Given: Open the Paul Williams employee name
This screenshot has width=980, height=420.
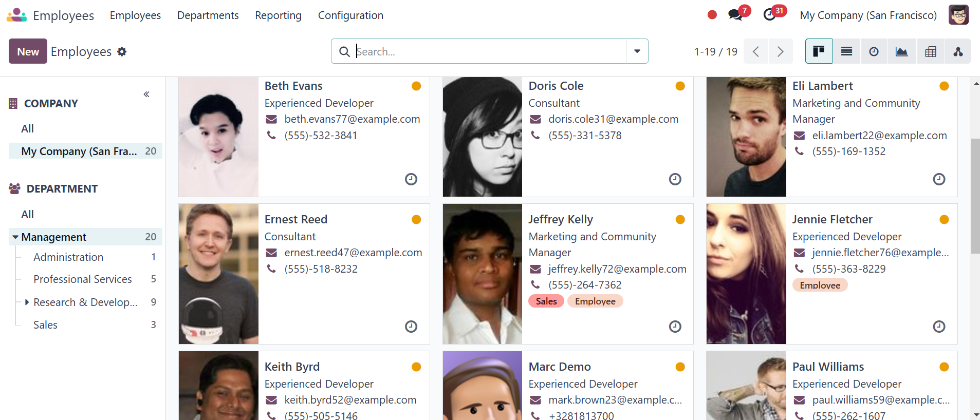Looking at the screenshot, I should coord(828,367).
